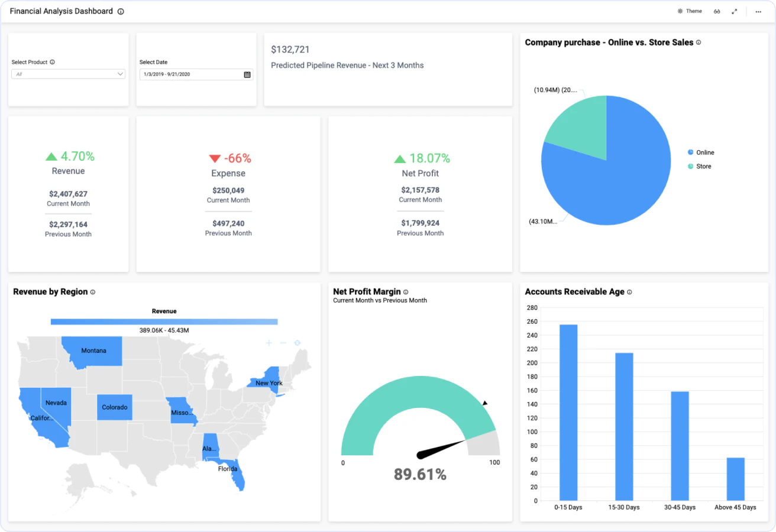
Task: Select Montana on the map
Action: coord(93,351)
